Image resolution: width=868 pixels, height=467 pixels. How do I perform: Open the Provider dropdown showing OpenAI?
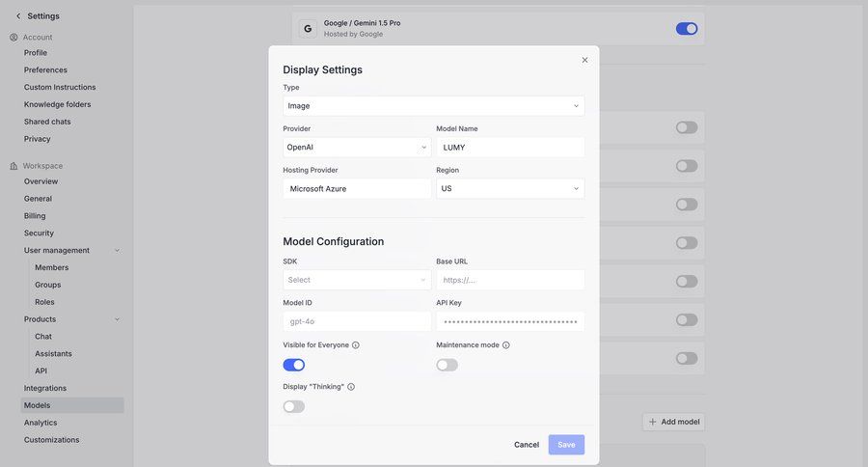(357, 148)
